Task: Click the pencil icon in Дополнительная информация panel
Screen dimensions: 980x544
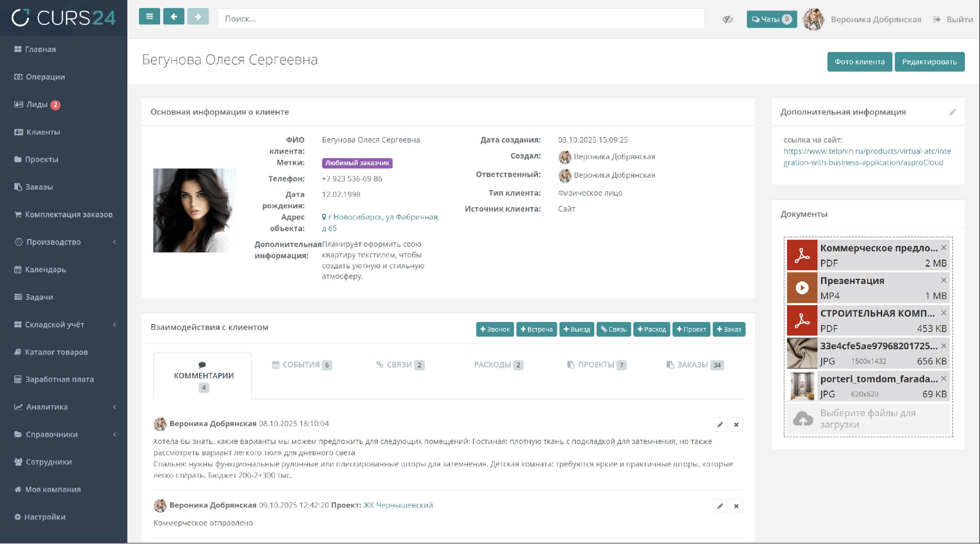Action: pos(952,112)
